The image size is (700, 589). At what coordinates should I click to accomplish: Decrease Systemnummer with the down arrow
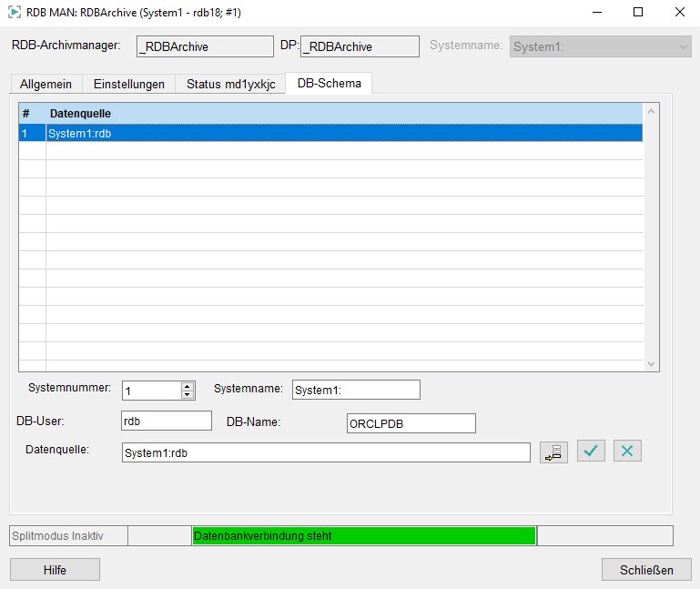pyautogui.click(x=188, y=395)
